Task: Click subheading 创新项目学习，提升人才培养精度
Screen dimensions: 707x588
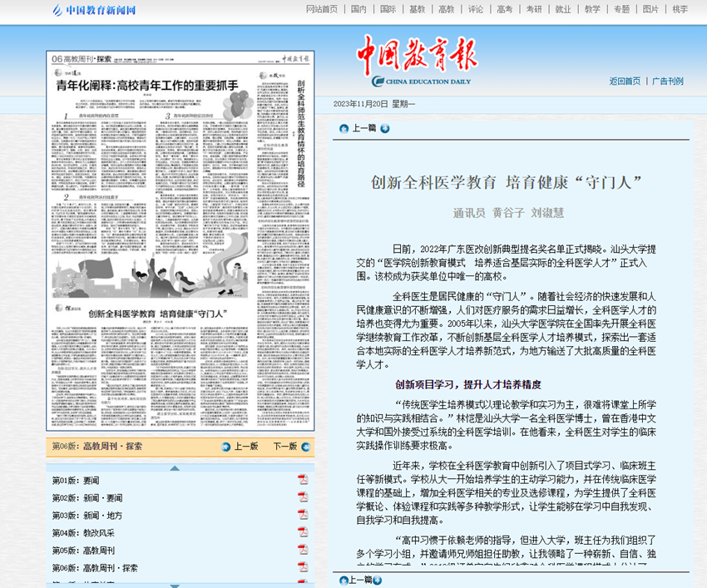Action: 468,384
